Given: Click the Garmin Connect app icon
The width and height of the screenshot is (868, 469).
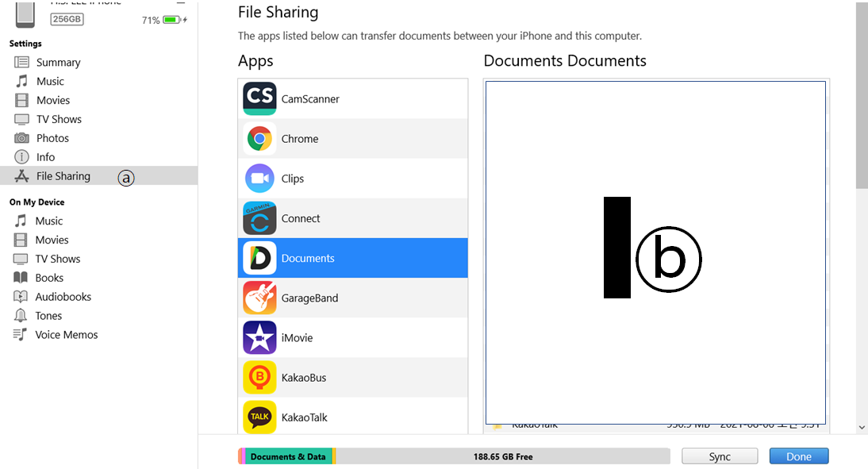Looking at the screenshot, I should (259, 218).
